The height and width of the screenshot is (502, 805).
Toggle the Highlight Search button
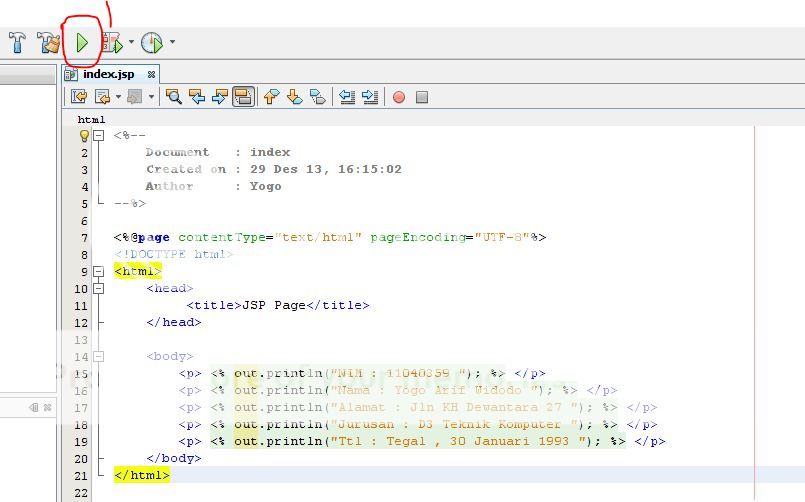(242, 97)
